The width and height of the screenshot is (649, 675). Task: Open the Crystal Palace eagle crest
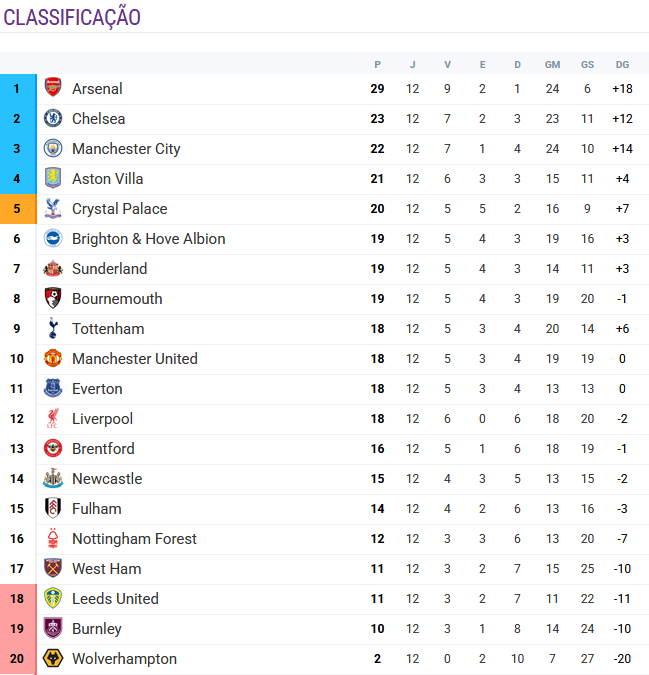tap(53, 209)
